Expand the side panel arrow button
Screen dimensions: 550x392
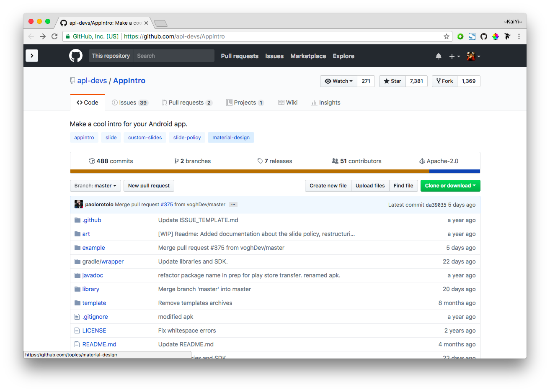point(32,56)
